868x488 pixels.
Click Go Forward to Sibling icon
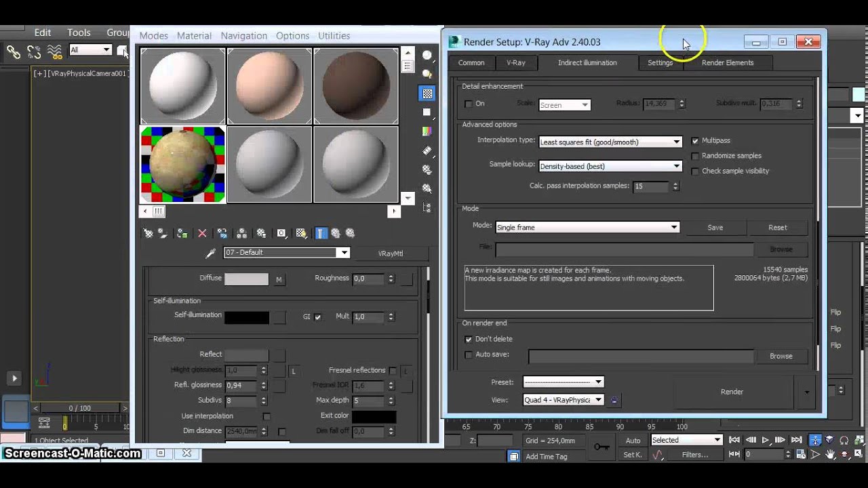tap(350, 233)
